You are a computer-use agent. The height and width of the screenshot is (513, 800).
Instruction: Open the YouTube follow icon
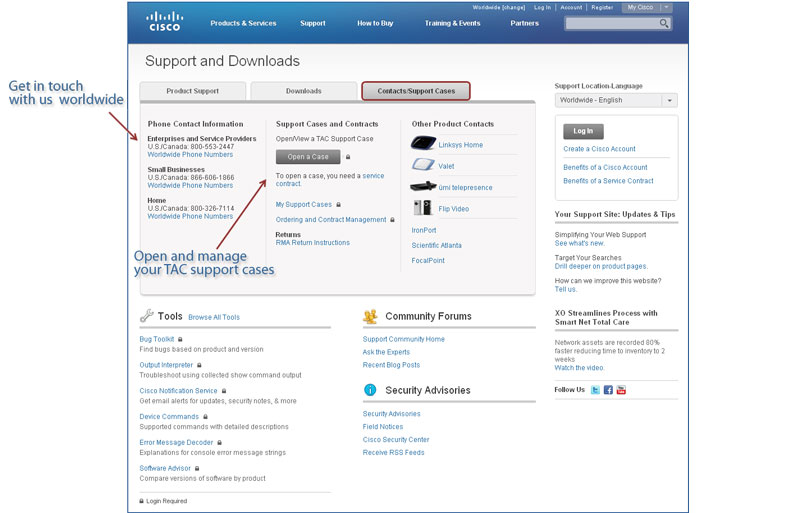point(621,390)
